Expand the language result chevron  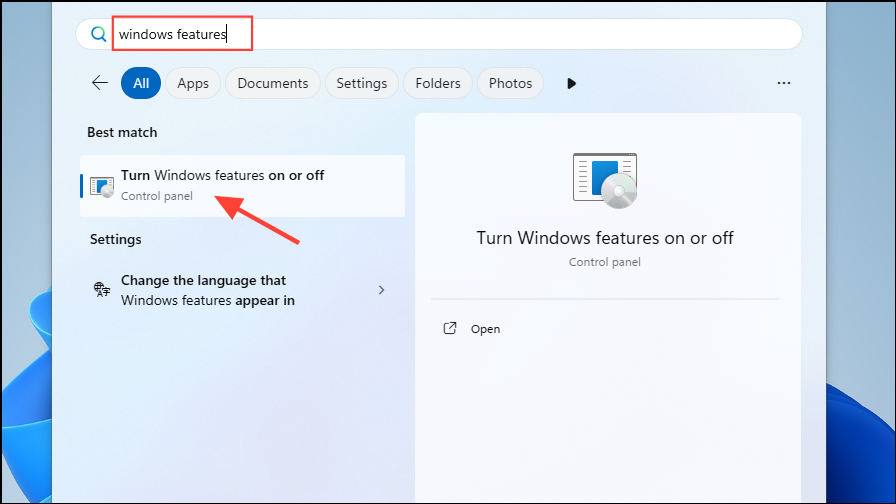click(381, 290)
